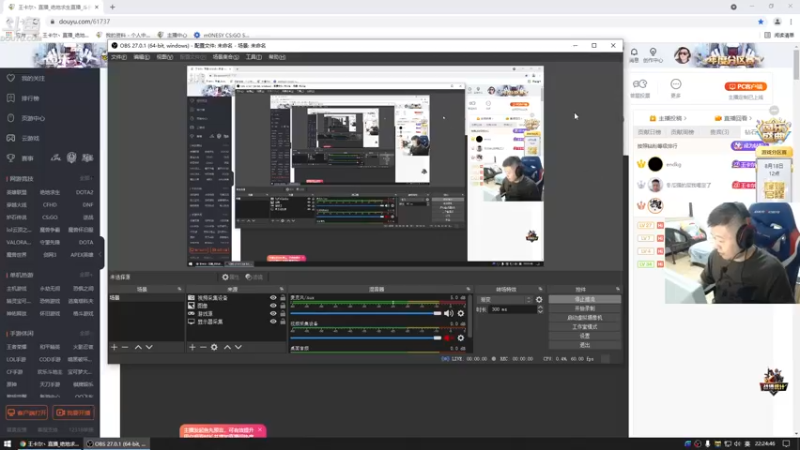Click the 排行榜 icon in Douyu sidebar
The width and height of the screenshot is (800, 450).
11,98
